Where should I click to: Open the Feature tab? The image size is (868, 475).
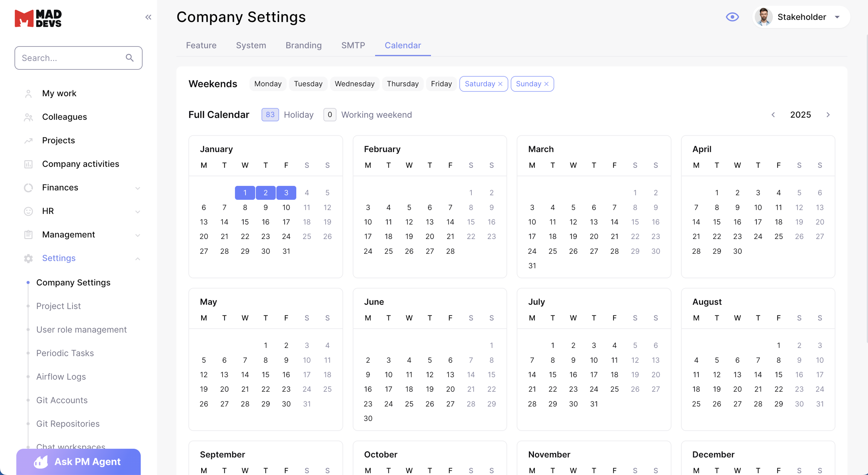pos(201,45)
